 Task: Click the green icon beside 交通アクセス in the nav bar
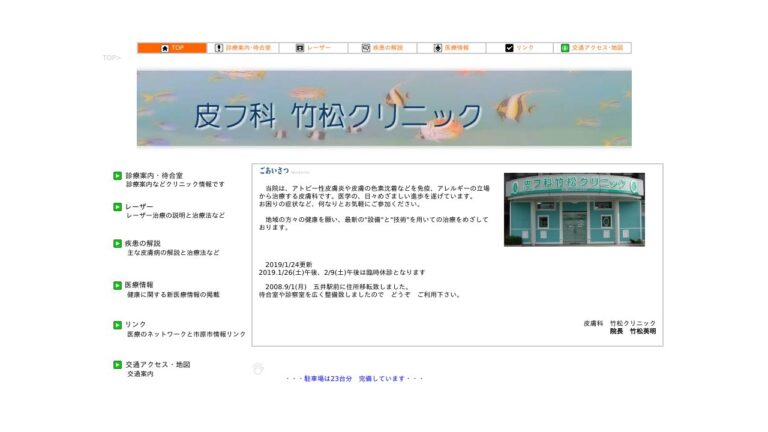[565, 48]
